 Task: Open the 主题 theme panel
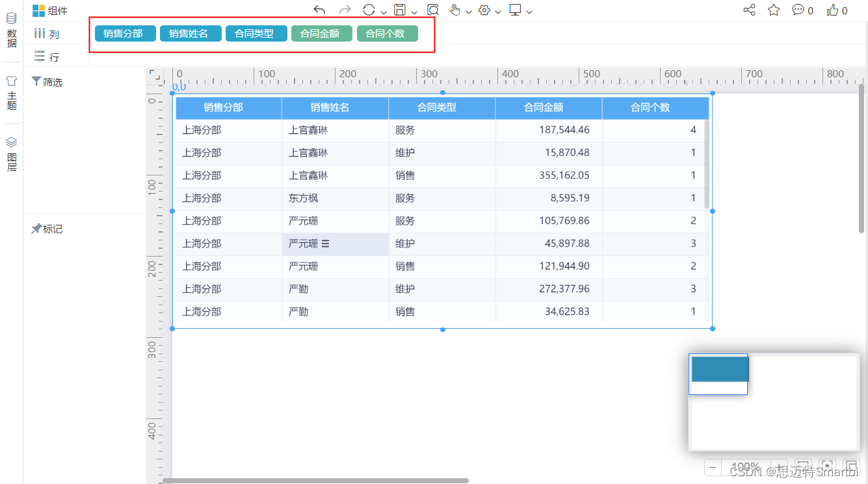[x=12, y=93]
